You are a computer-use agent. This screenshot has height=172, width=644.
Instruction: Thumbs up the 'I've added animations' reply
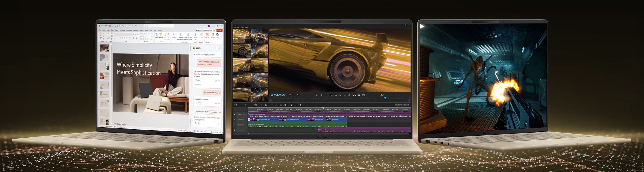[216, 103]
